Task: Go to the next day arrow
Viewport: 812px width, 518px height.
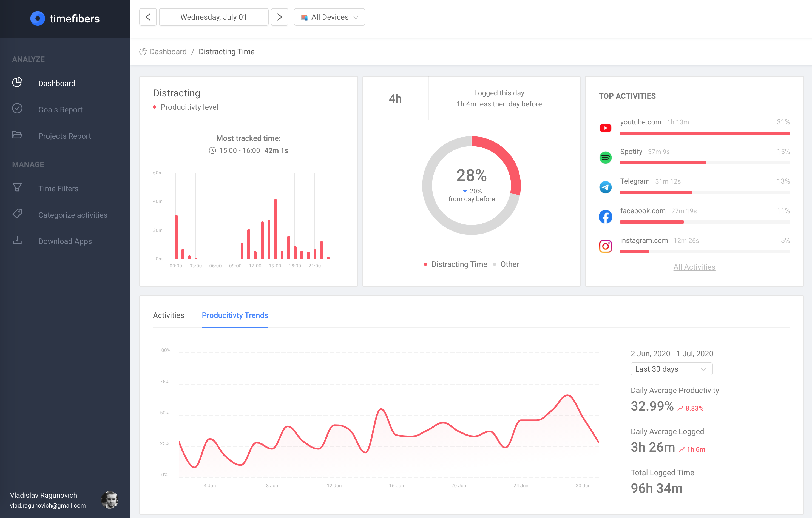Action: 280,17
